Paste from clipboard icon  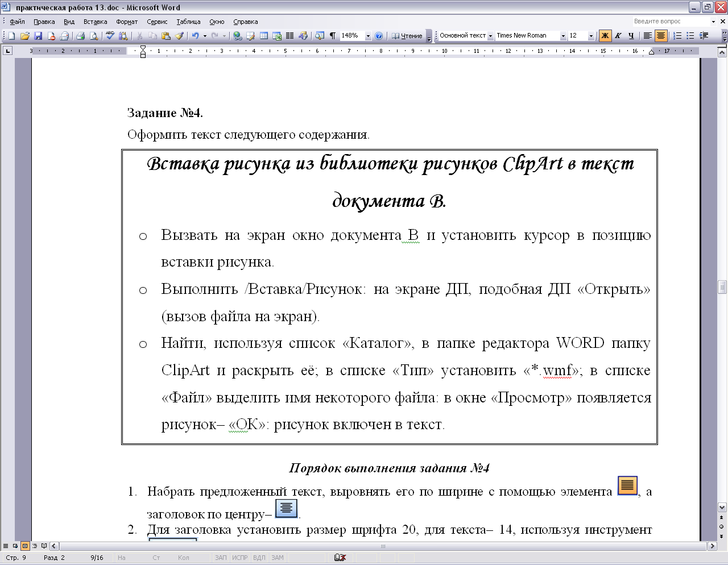tap(166, 36)
